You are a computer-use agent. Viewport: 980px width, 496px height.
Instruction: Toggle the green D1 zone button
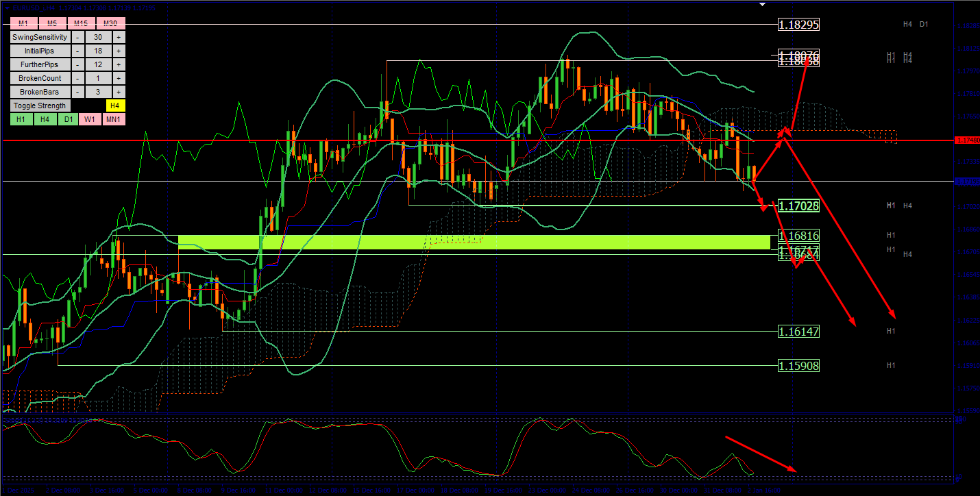67,119
